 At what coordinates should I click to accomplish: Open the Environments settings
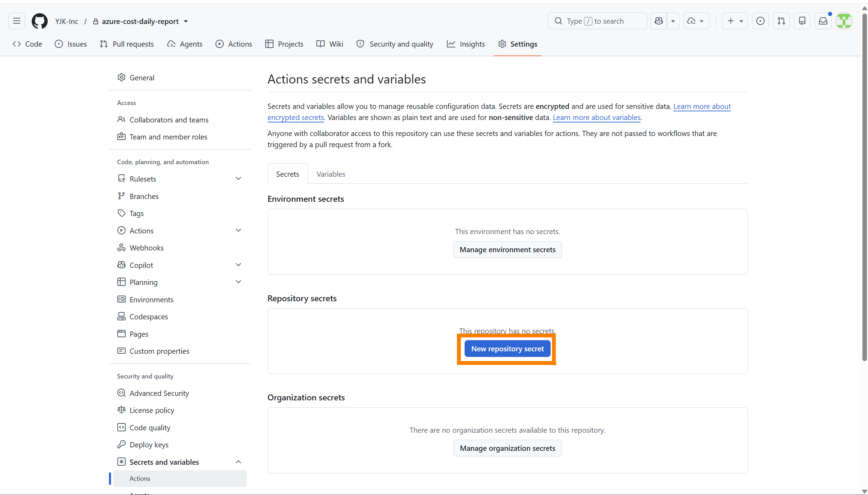click(x=180, y=300)
